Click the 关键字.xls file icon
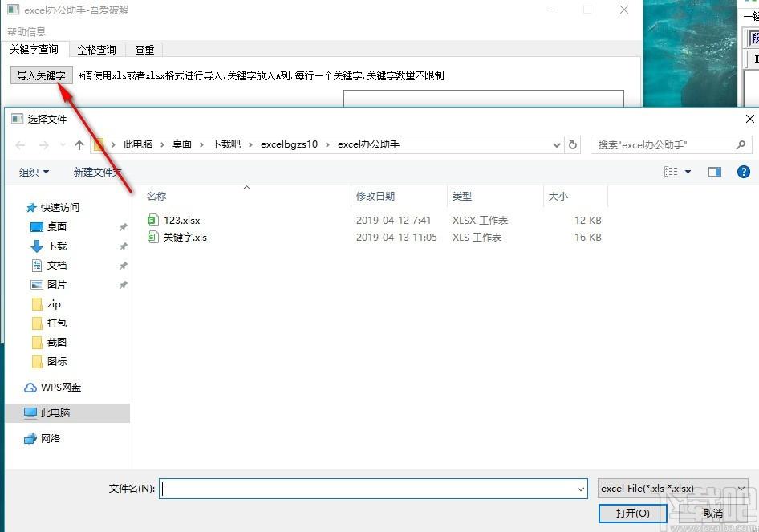Viewport: 759px width, 532px height. click(153, 238)
